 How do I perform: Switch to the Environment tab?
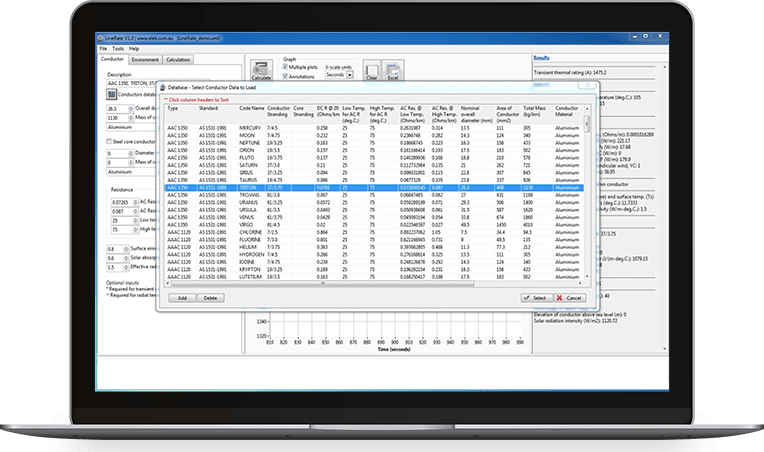point(145,59)
